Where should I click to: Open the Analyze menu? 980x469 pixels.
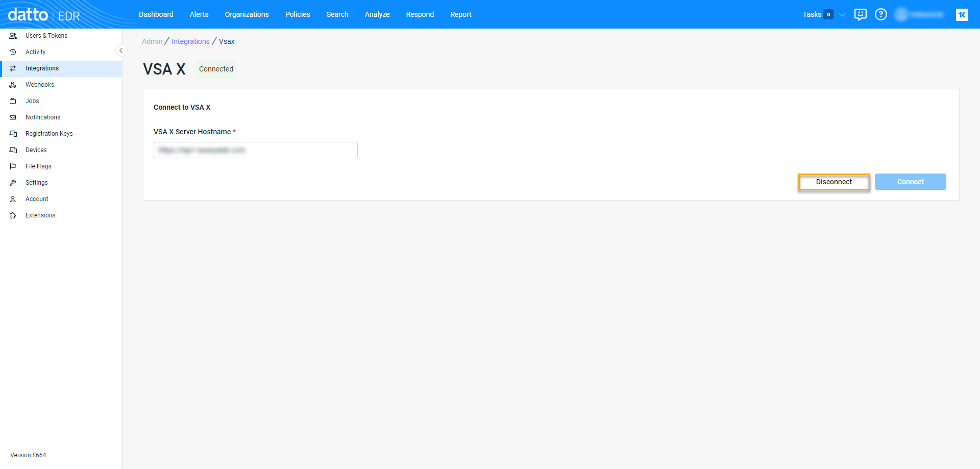pos(377,14)
